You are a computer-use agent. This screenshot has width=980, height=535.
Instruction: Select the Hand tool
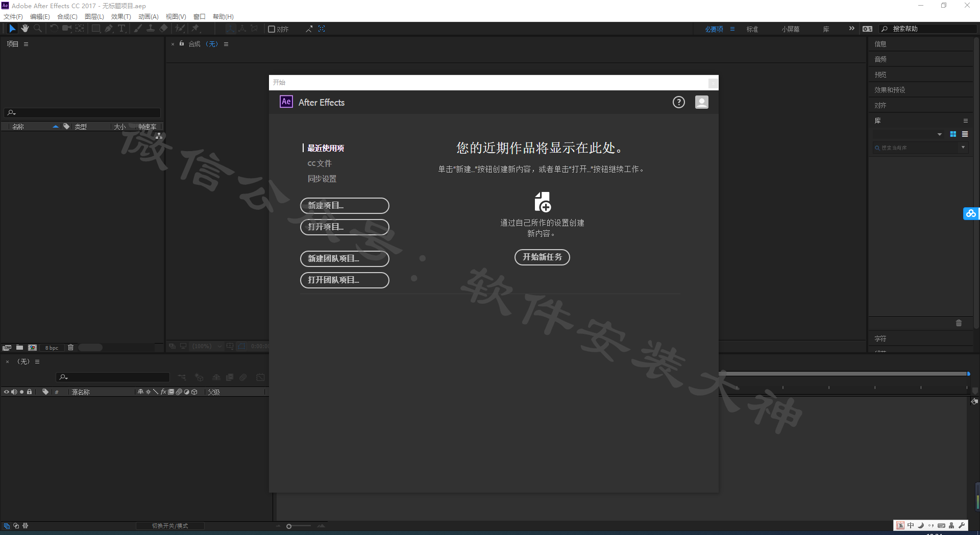click(x=25, y=29)
